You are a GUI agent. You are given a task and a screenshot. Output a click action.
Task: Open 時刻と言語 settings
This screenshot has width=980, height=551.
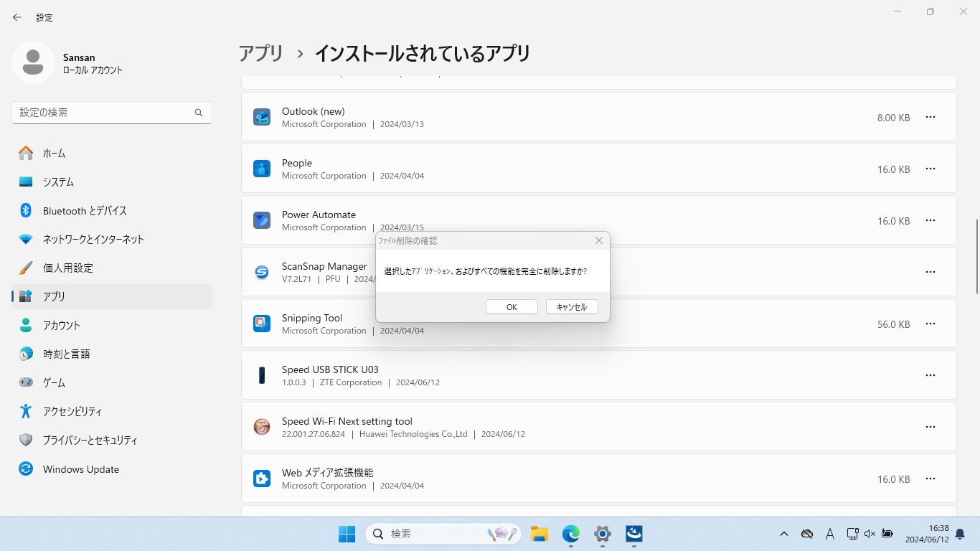click(x=112, y=354)
